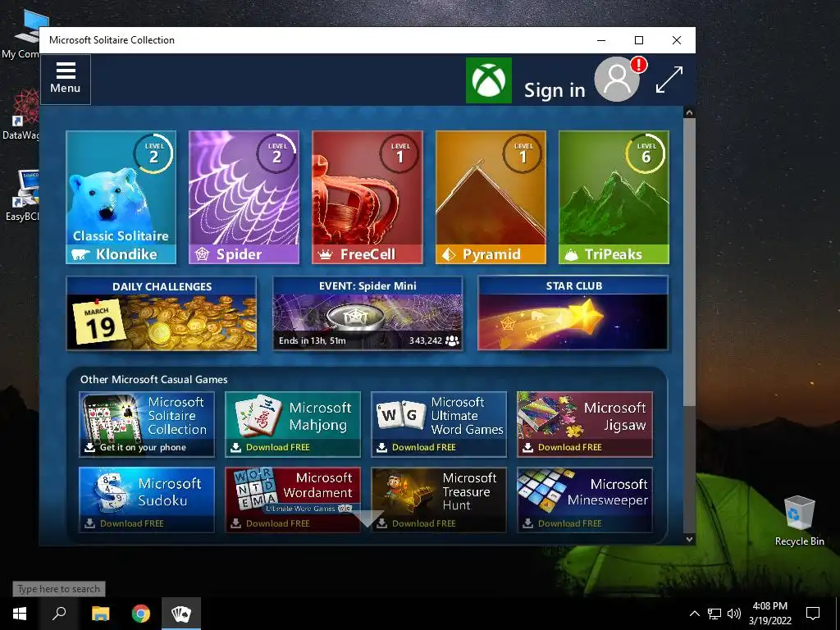Open the Star Club banner
The height and width of the screenshot is (630, 840).
[573, 313]
